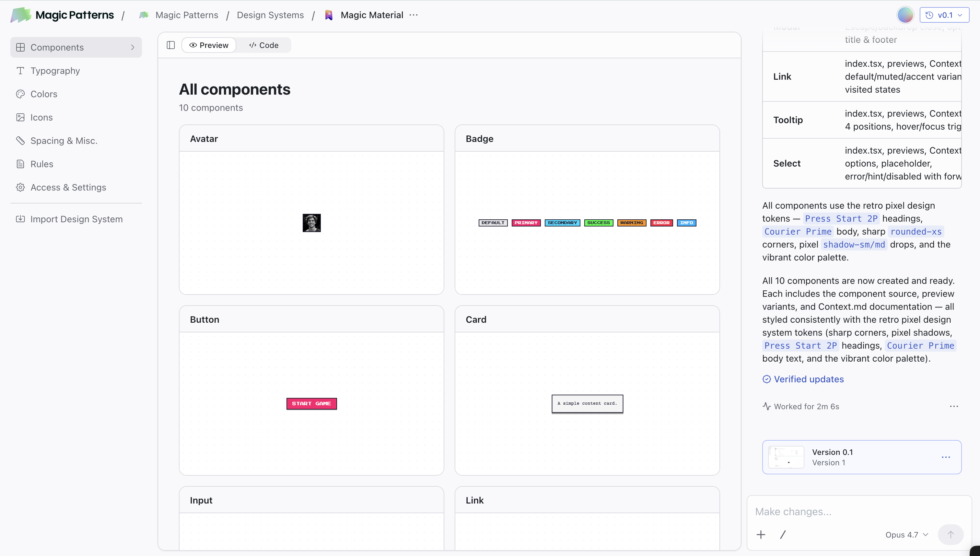This screenshot has height=556, width=980.
Task: Click the WARNING orange badge
Action: pos(632,223)
